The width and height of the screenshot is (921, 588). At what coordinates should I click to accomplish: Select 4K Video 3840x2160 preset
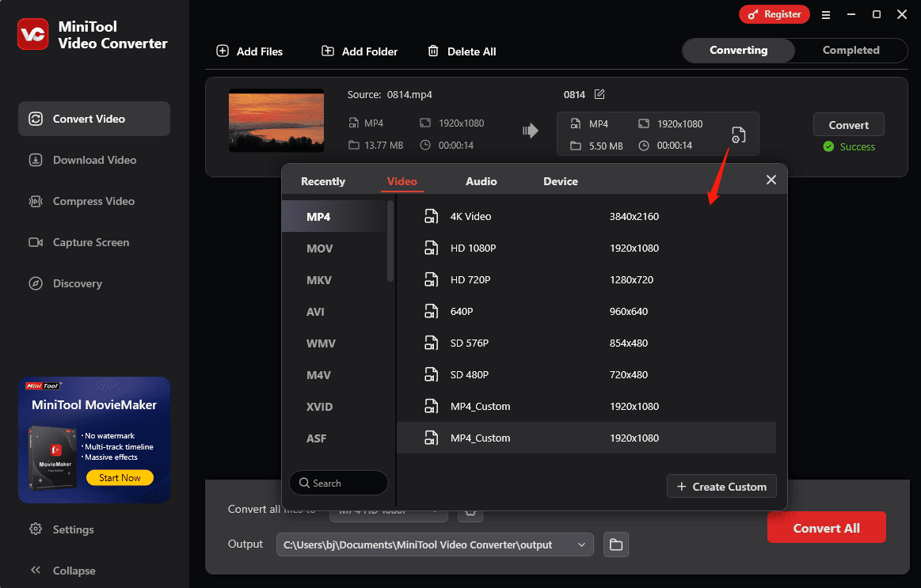[x=586, y=217]
